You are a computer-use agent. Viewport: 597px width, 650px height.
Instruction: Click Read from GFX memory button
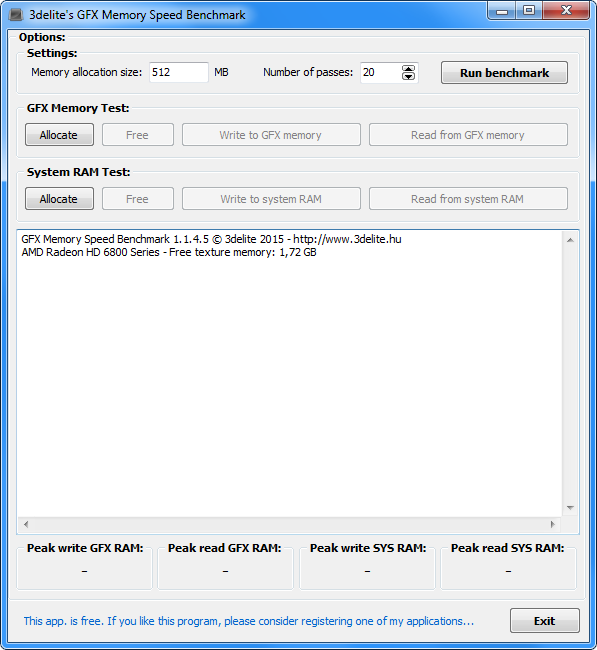tap(468, 135)
